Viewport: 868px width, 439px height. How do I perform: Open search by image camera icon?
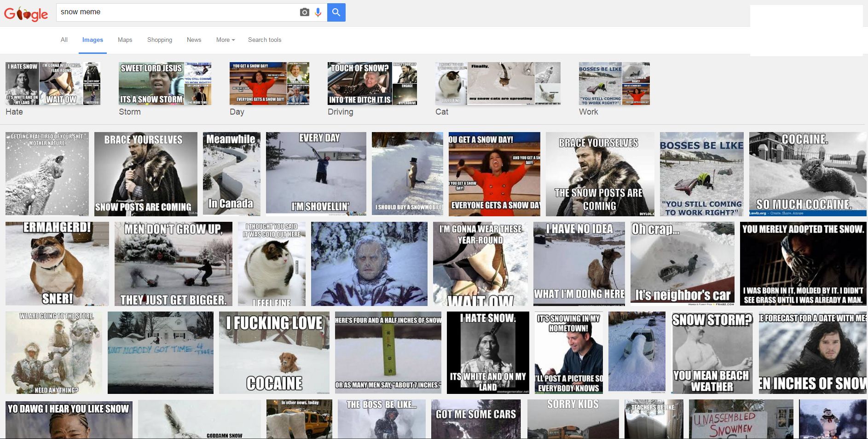point(304,12)
